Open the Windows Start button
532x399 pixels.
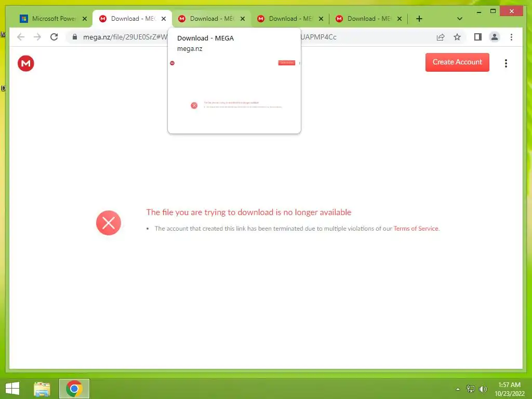[x=12, y=389]
